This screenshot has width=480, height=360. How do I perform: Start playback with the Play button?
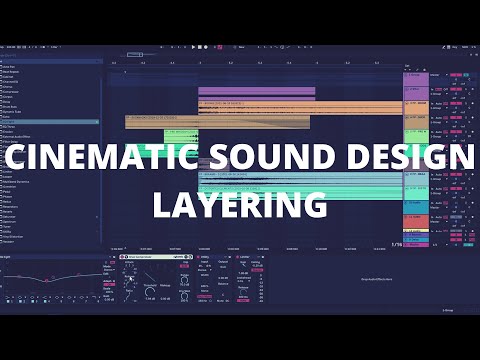pyautogui.click(x=193, y=47)
